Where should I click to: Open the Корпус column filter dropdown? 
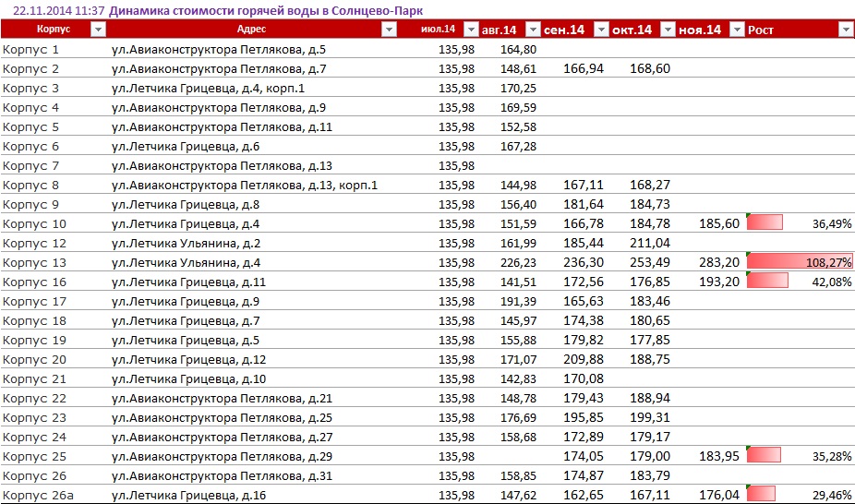tap(98, 30)
